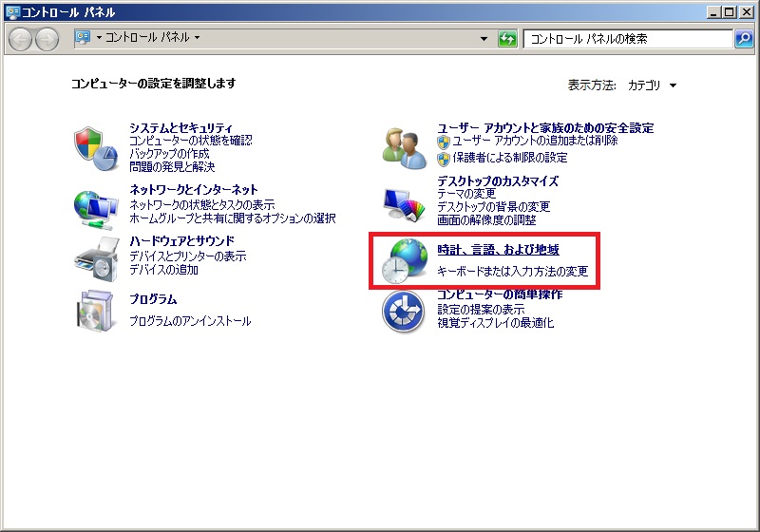Click the Desktop Customization monitor icon
Screen dimensions: 760x532
[403, 199]
